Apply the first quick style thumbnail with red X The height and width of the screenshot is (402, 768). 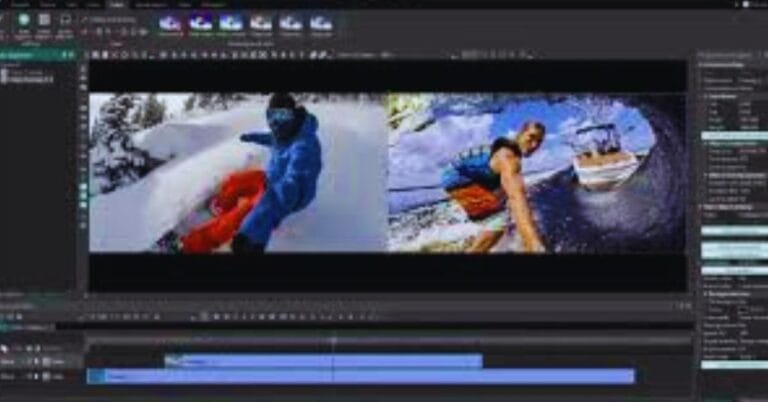coord(170,24)
